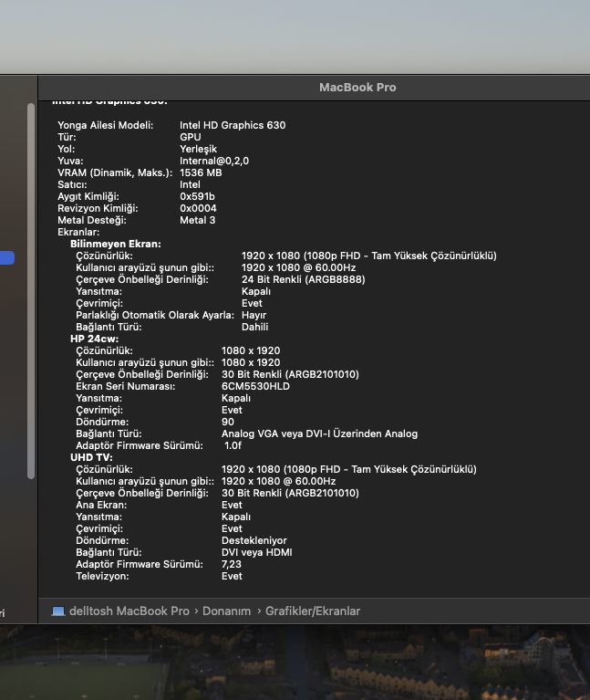This screenshot has height=700, width=590.
Task: Select the "HP 24cw:" display heading
Action: coord(94,339)
